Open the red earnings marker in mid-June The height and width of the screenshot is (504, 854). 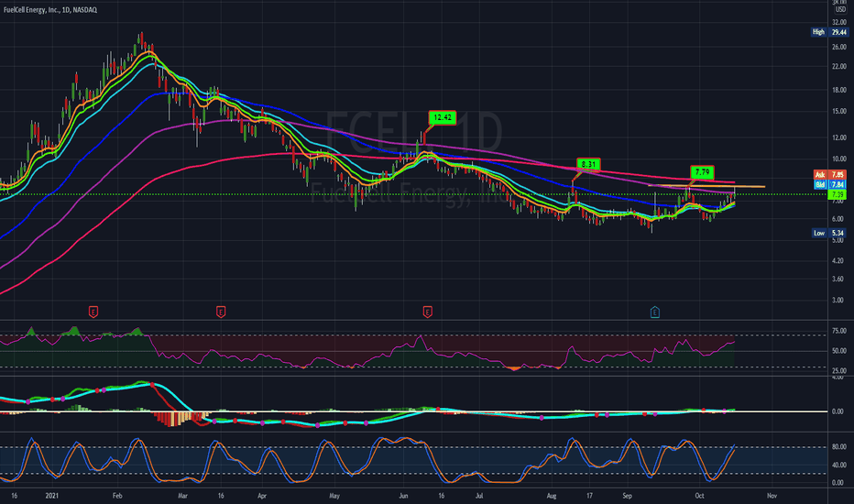click(x=428, y=312)
